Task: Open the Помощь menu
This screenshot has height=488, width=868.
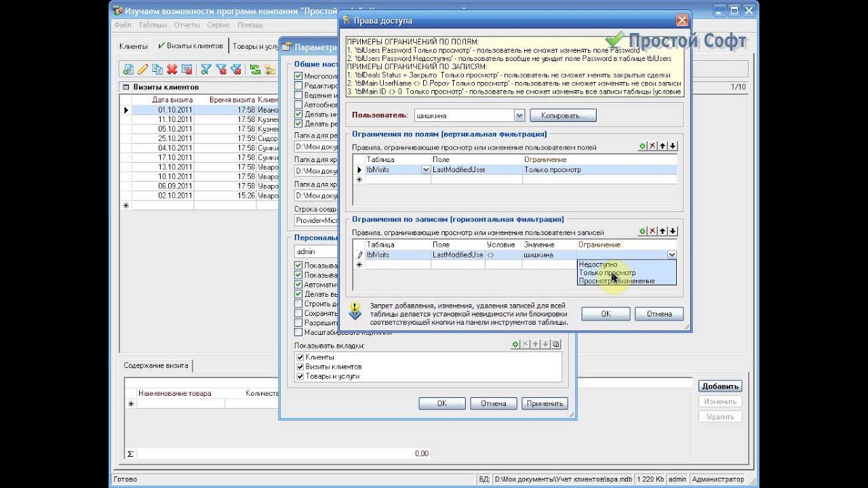Action: [250, 25]
